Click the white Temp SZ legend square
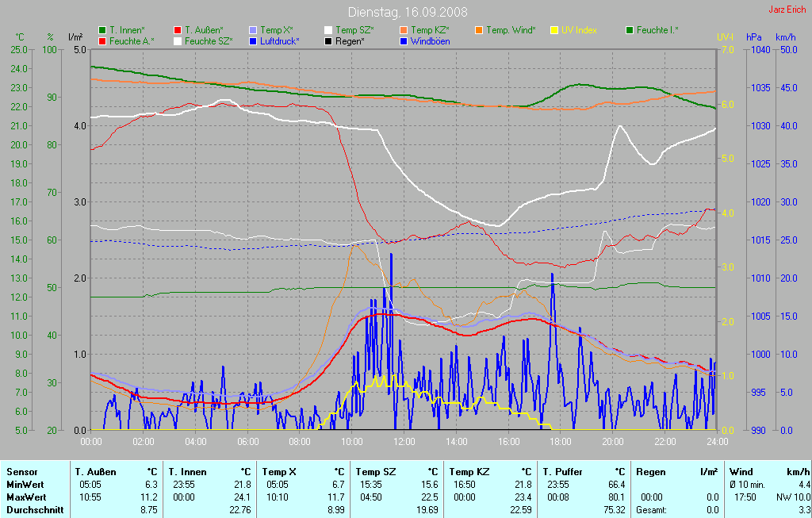 tap(328, 30)
